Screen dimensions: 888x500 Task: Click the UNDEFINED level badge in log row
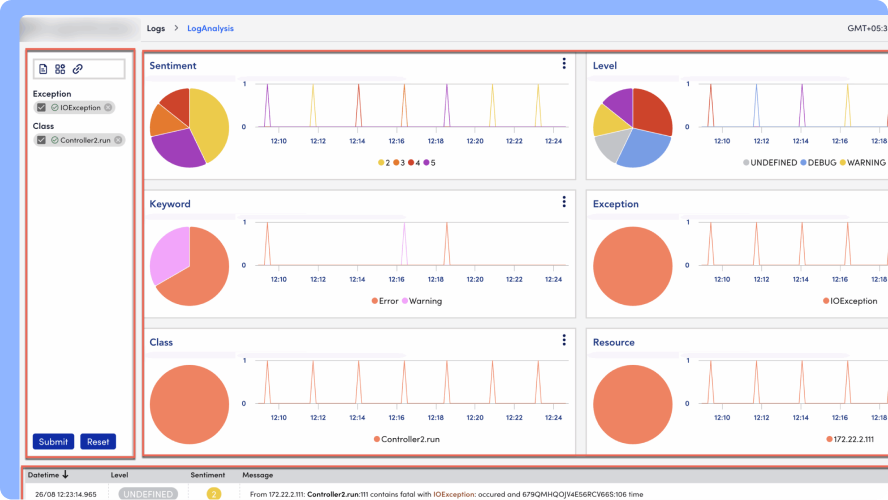tap(148, 494)
